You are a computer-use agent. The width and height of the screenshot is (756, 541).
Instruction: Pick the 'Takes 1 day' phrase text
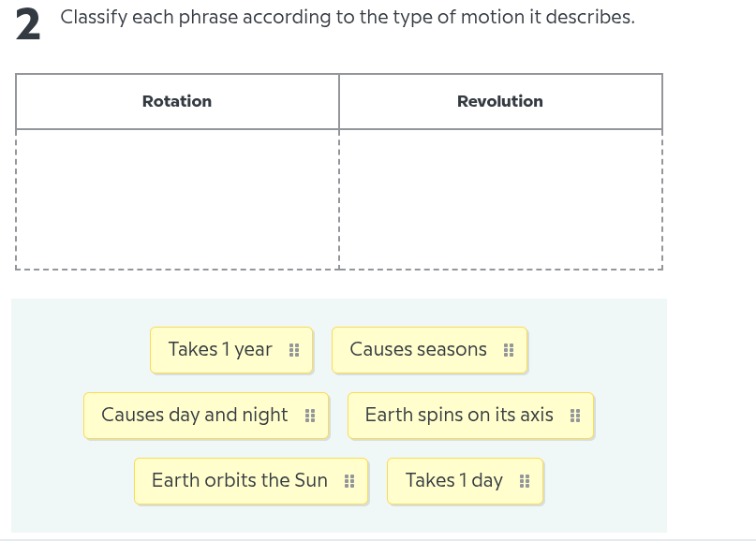click(x=454, y=480)
